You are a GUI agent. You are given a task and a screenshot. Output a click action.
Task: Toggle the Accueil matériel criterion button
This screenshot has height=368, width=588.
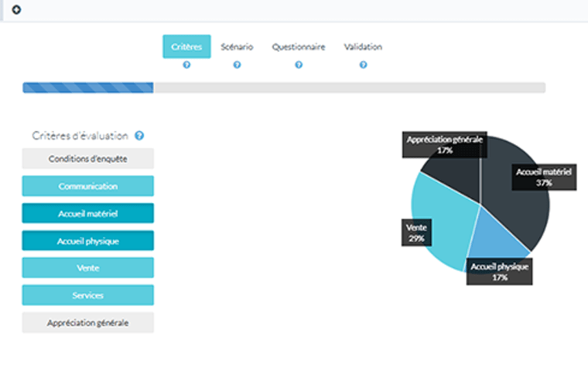click(87, 213)
